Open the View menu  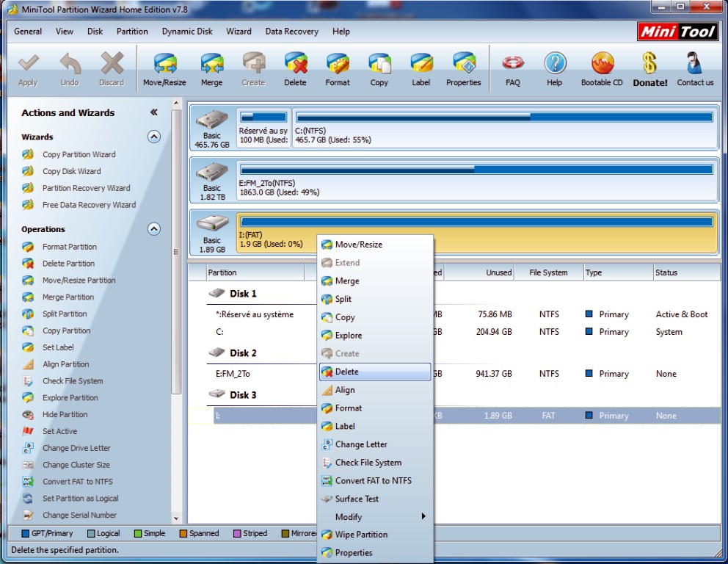coord(65,31)
